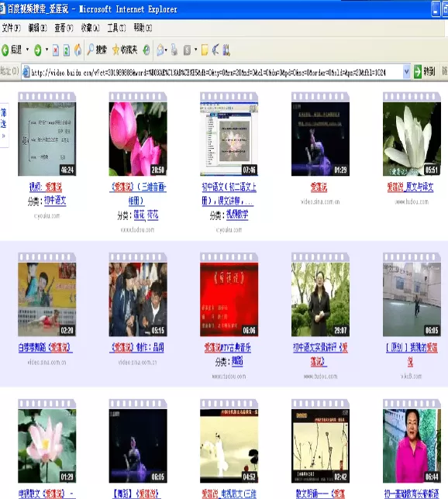Viewport: 448px width, 499px height.
Task: Open the 收藏(A) menu
Action: [x=90, y=28]
